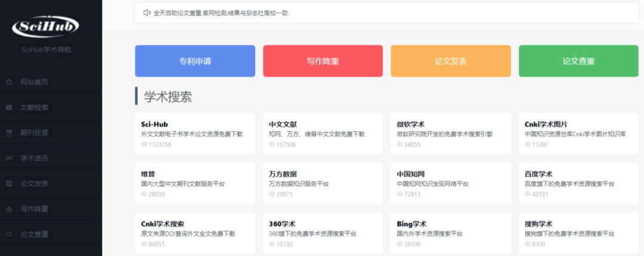
Task: Click the blue 专利申请 button
Action: tap(195, 61)
